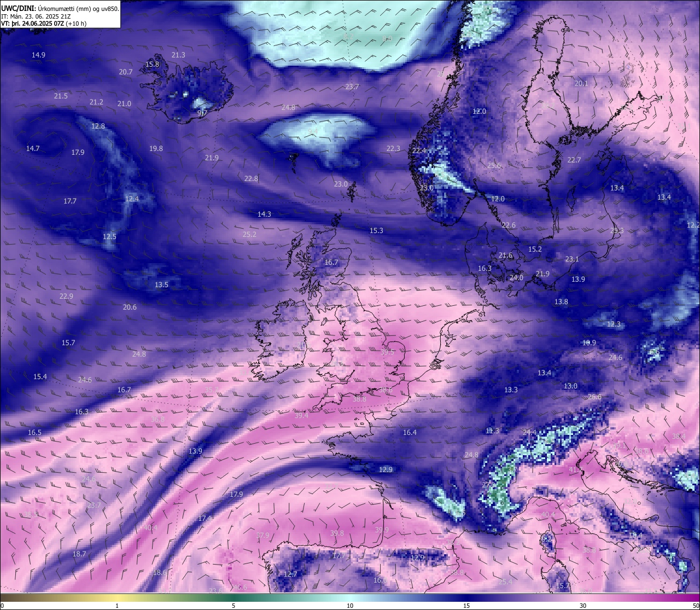The image size is (700, 610).
Task: Click the UWC/DINI title line
Action: click(x=60, y=8)
